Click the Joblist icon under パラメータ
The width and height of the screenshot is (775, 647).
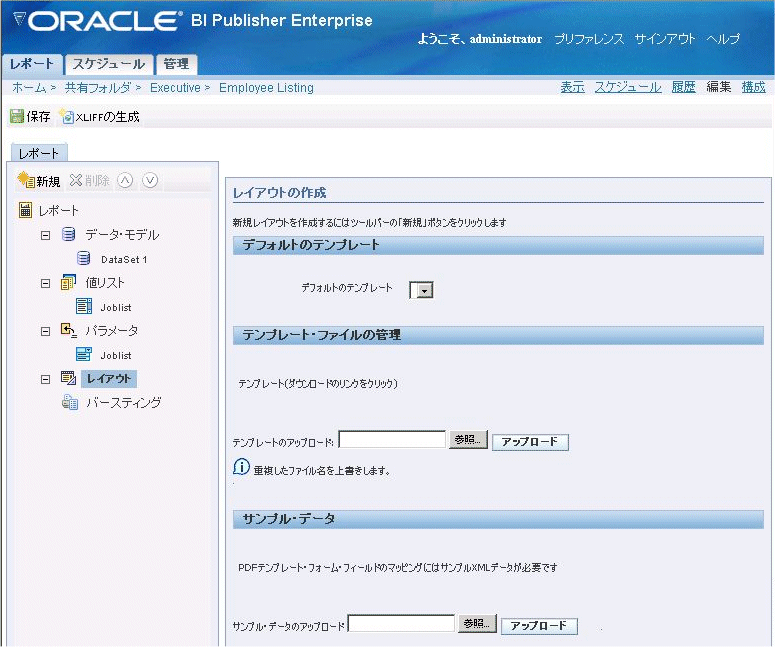[84, 354]
